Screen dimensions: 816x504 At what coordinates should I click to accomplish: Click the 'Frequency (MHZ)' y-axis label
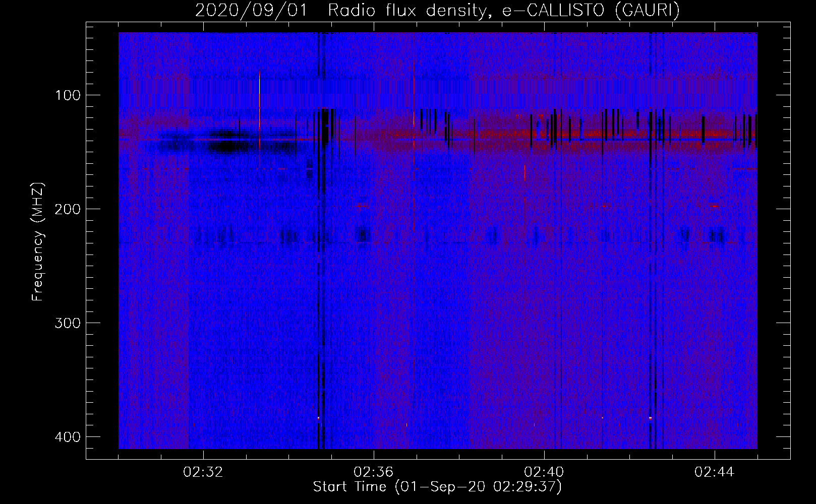coord(38,242)
